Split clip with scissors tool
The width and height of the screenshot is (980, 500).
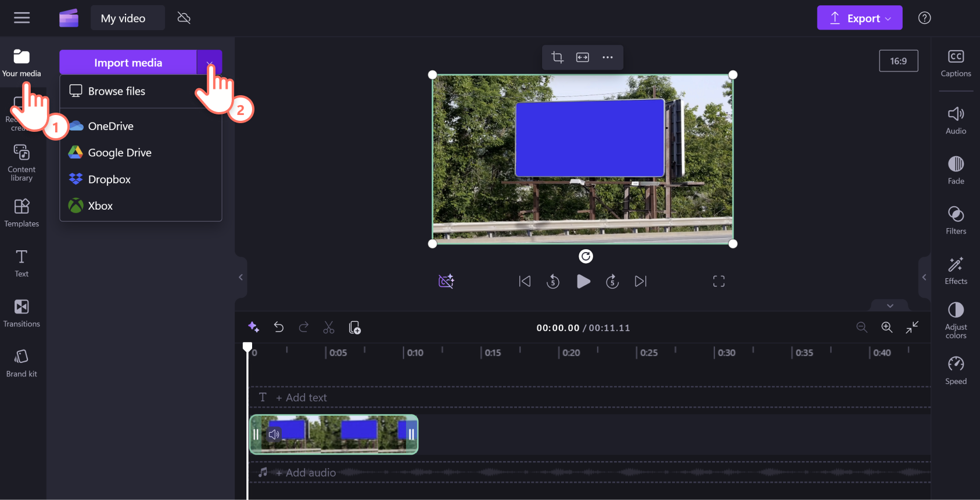(329, 328)
